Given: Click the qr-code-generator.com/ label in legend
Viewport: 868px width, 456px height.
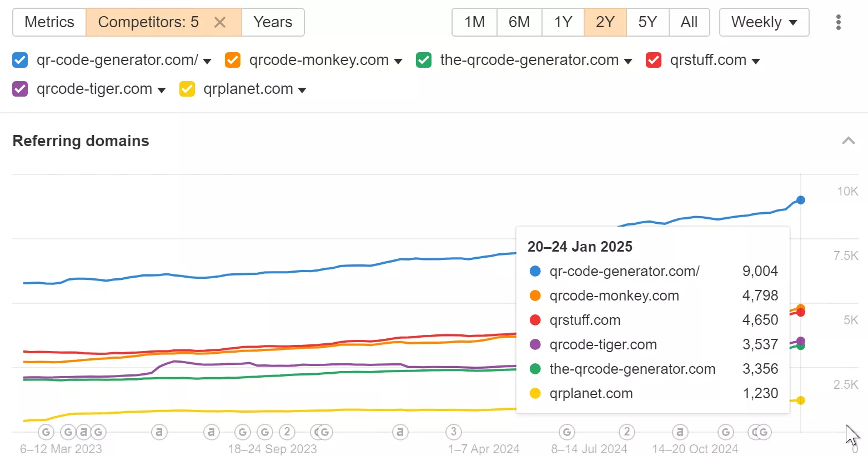Looking at the screenshot, I should click(x=117, y=60).
